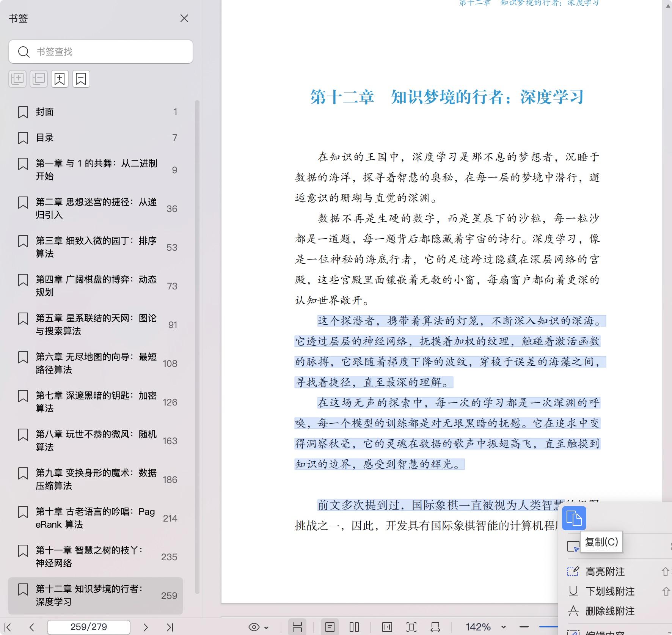Close the 书签 bookmarks panel
This screenshot has width=672, height=635.
pos(184,18)
